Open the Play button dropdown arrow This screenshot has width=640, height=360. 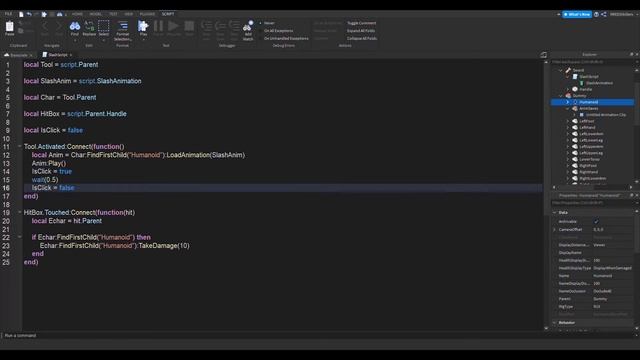click(143, 40)
